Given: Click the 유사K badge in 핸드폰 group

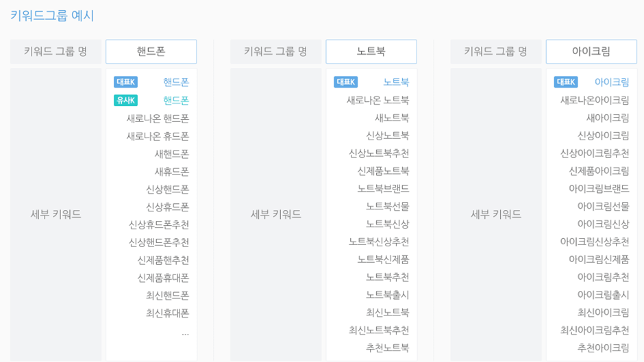Looking at the screenshot, I should click(125, 100).
